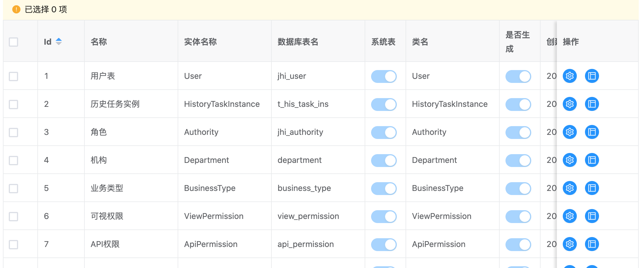The image size is (644, 268).
Task: Select the checkbox for row 5 业务类型
Action: click(13, 188)
